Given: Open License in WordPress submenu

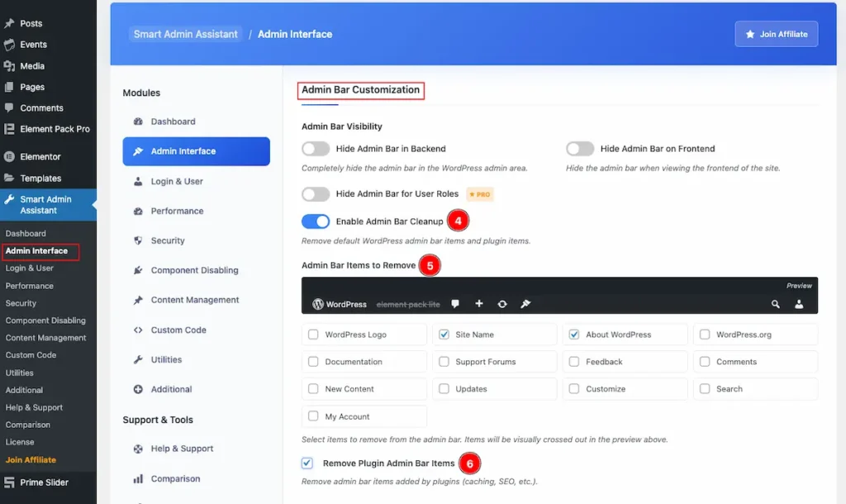Looking at the screenshot, I should tap(20, 442).
